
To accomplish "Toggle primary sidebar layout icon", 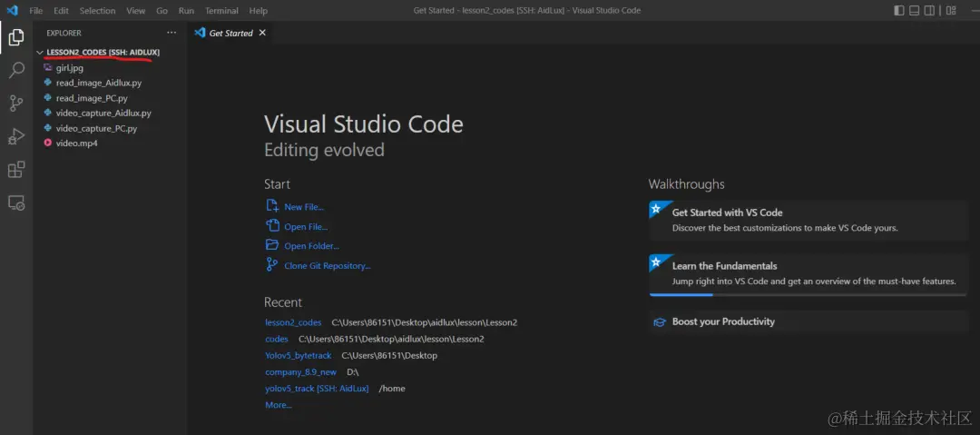I will coord(898,11).
